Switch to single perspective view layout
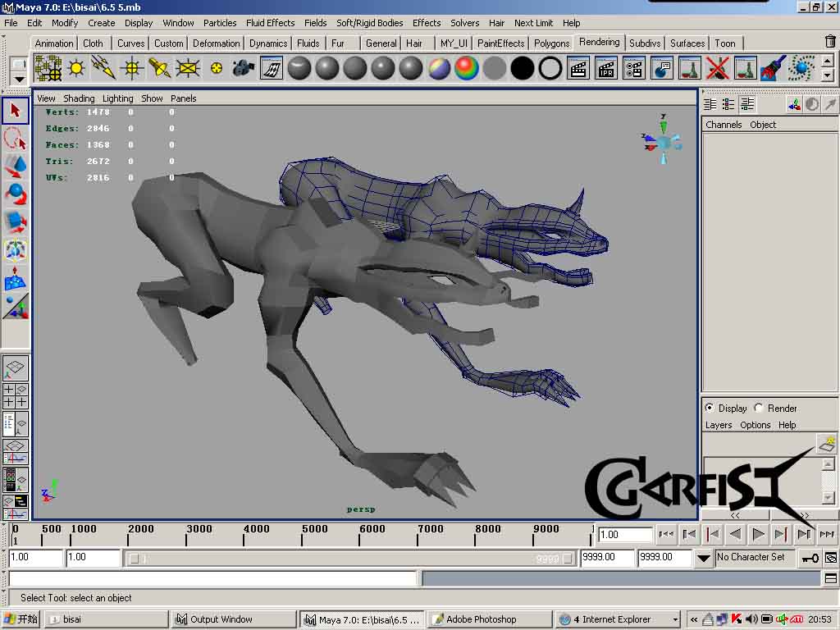The image size is (840, 630). click(x=15, y=367)
